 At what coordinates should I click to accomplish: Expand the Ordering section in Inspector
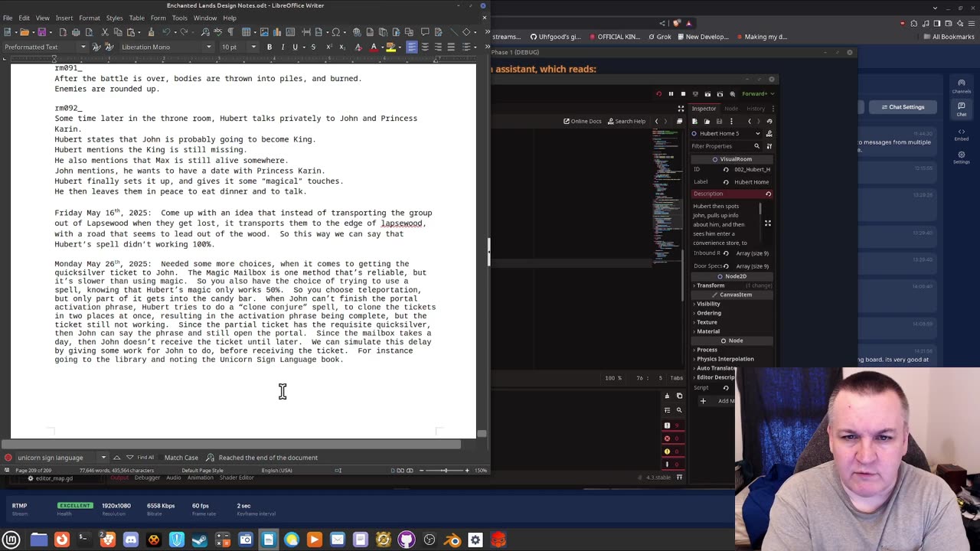[708, 313]
